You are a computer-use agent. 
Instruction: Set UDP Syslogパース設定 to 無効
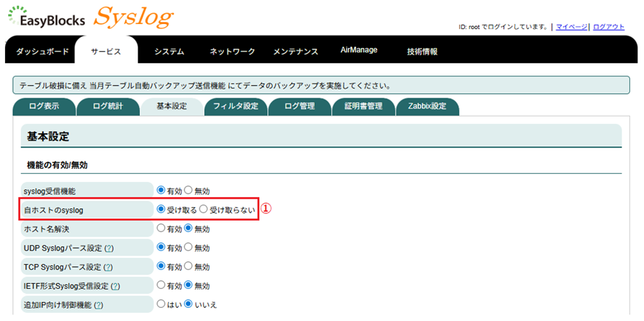point(188,247)
